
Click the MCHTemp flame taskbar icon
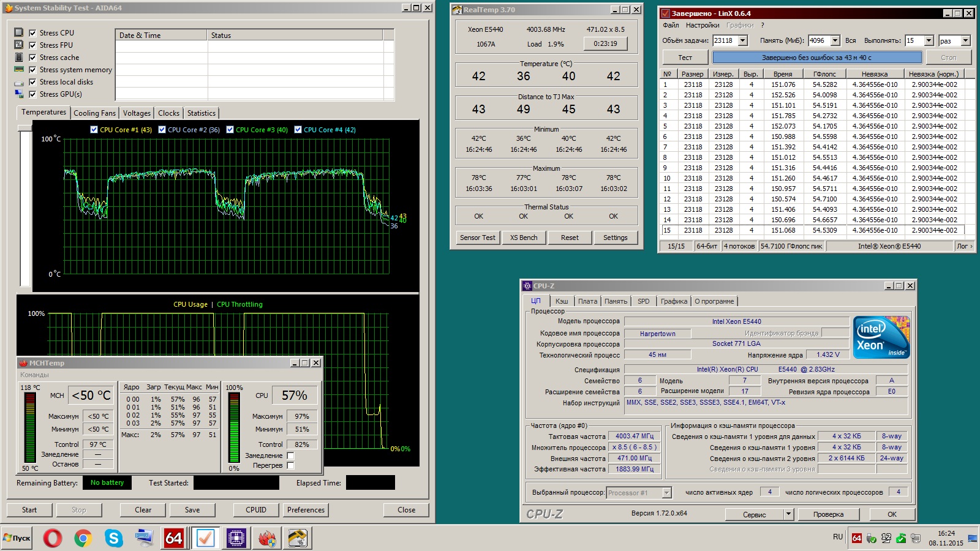(x=266, y=538)
